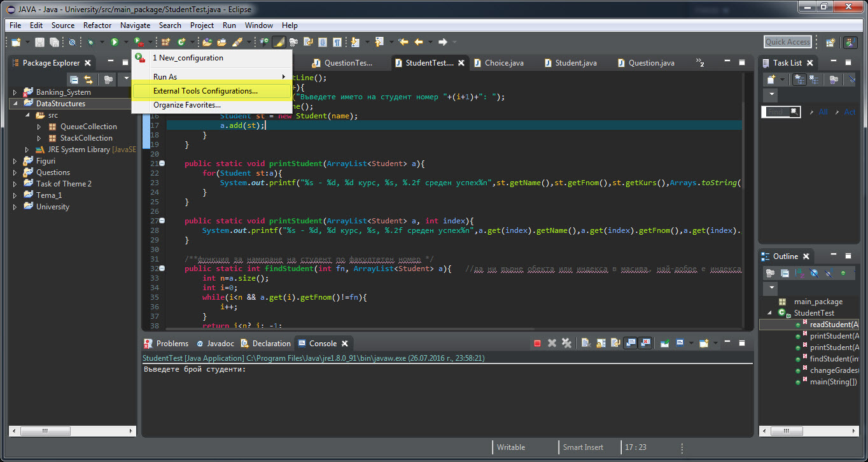868x462 pixels.
Task: Click the Forward navigation arrow
Action: pyautogui.click(x=443, y=42)
